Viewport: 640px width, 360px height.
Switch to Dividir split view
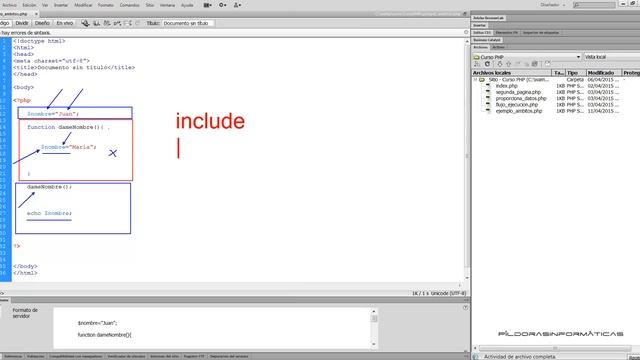pos(22,23)
